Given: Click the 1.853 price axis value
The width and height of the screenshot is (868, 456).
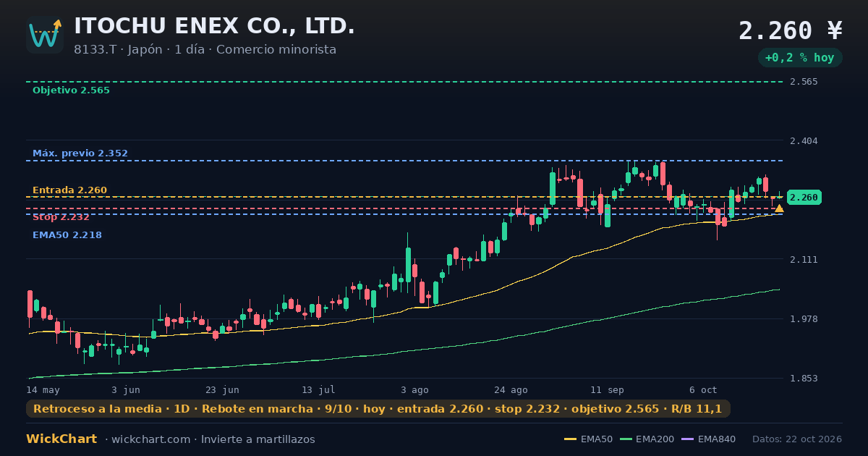Looking at the screenshot, I should coord(804,379).
